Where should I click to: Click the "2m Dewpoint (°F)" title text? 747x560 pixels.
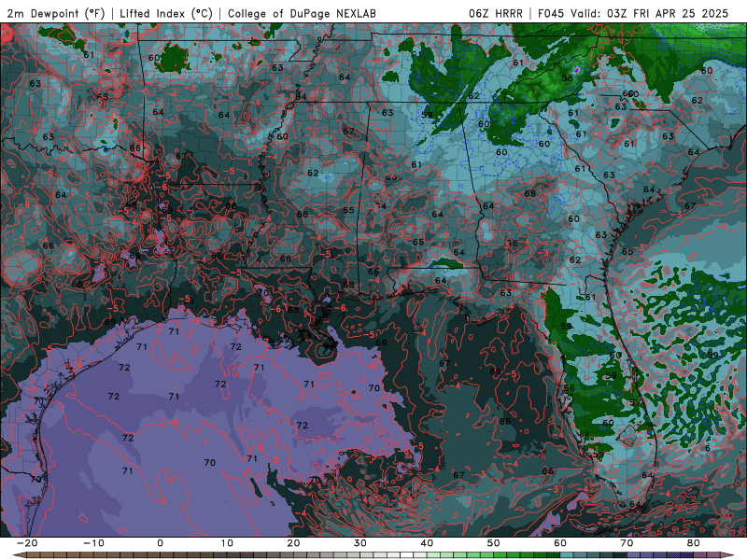click(x=56, y=13)
